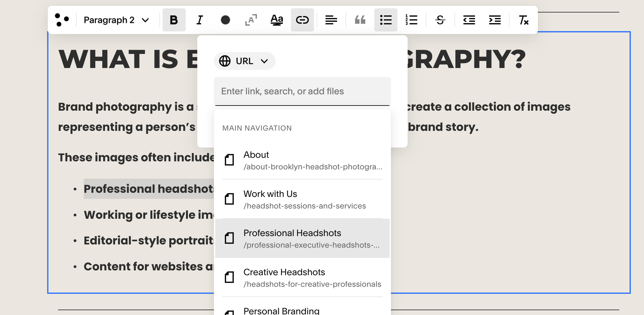Clear text formatting
Image resolution: width=644 pixels, height=315 pixels.
(x=523, y=20)
